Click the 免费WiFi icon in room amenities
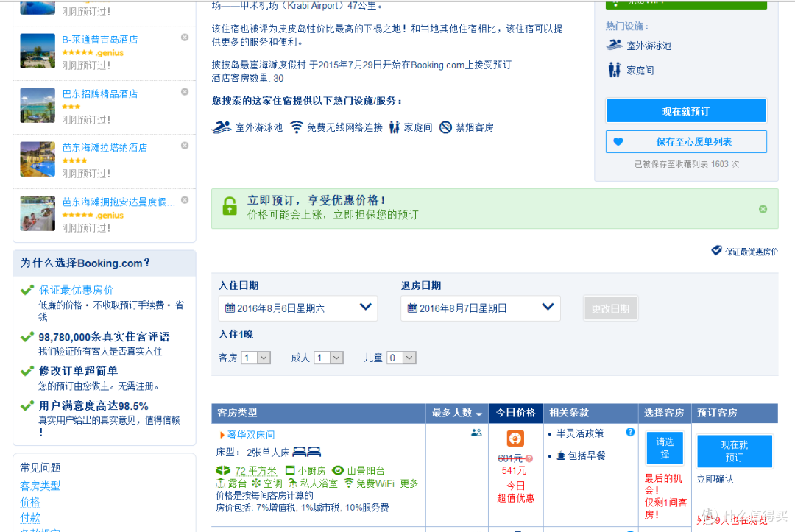This screenshot has width=795, height=532. coord(348,483)
